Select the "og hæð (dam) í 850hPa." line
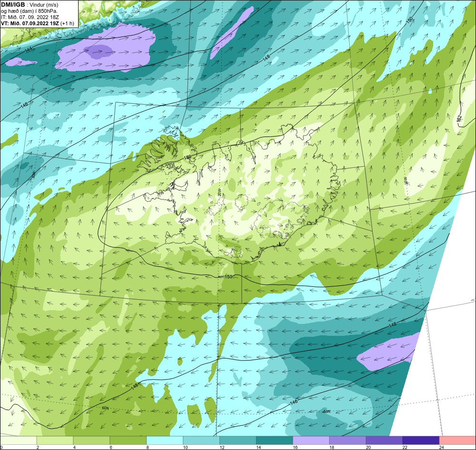476x450 pixels. tap(29, 11)
